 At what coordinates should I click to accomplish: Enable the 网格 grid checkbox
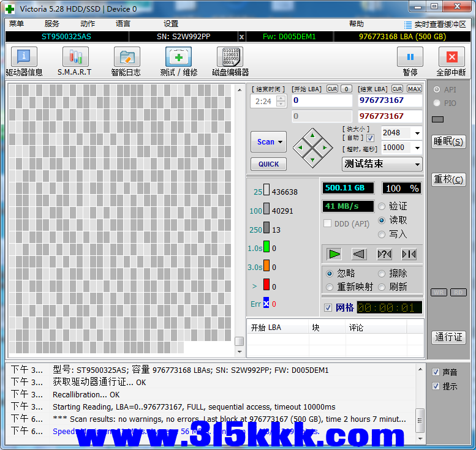coord(328,307)
